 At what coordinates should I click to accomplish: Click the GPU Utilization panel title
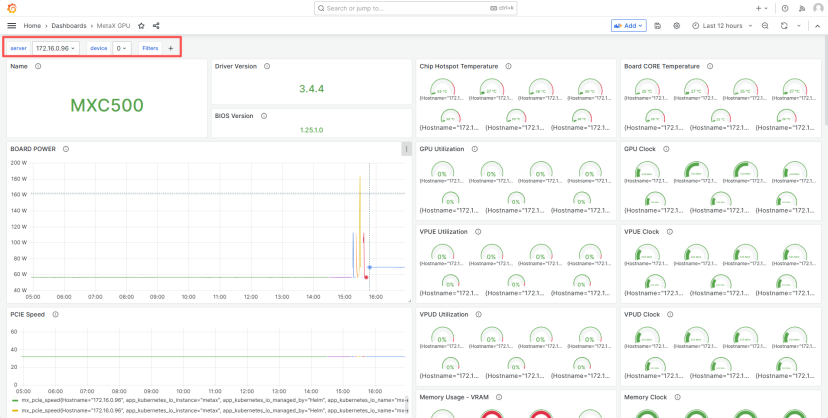pos(442,149)
